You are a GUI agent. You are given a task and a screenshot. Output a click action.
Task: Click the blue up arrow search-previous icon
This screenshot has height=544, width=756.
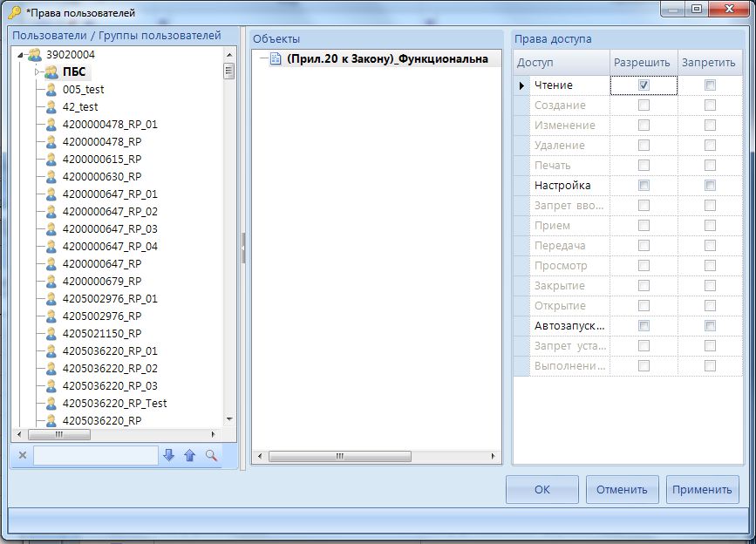point(189,455)
